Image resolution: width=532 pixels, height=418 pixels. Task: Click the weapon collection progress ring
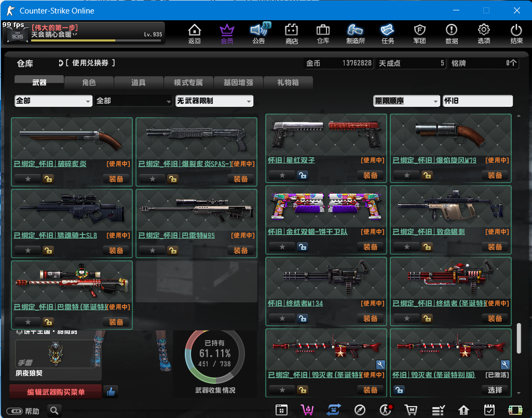[x=215, y=355]
